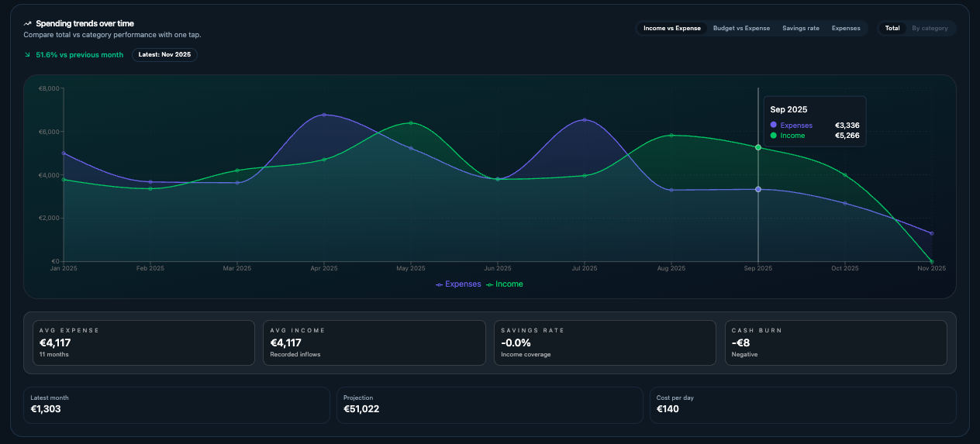
Task: Open the Savings rate tab
Action: [800, 29]
